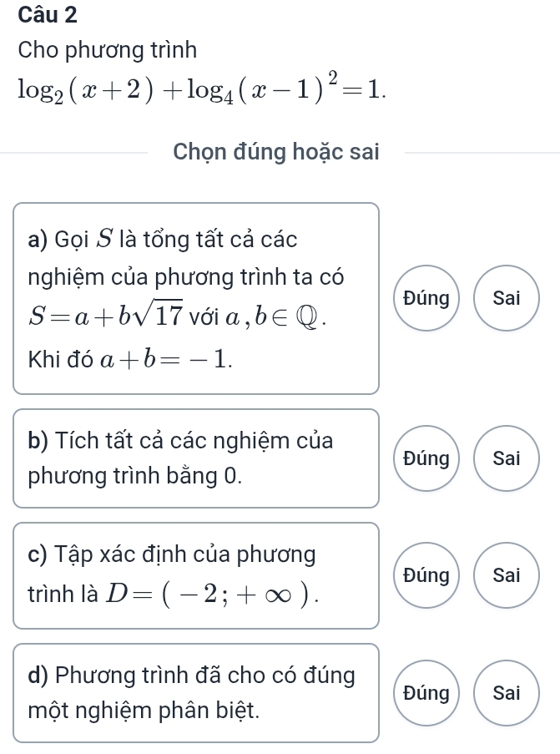Select Sai for statement a about sum S
560x754 pixels.
(x=507, y=298)
